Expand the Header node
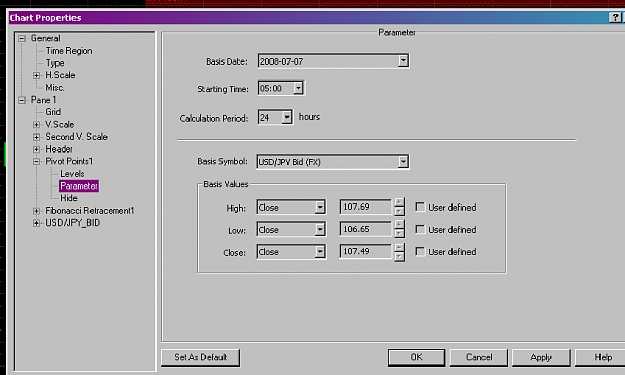625x375 pixels. click(36, 149)
